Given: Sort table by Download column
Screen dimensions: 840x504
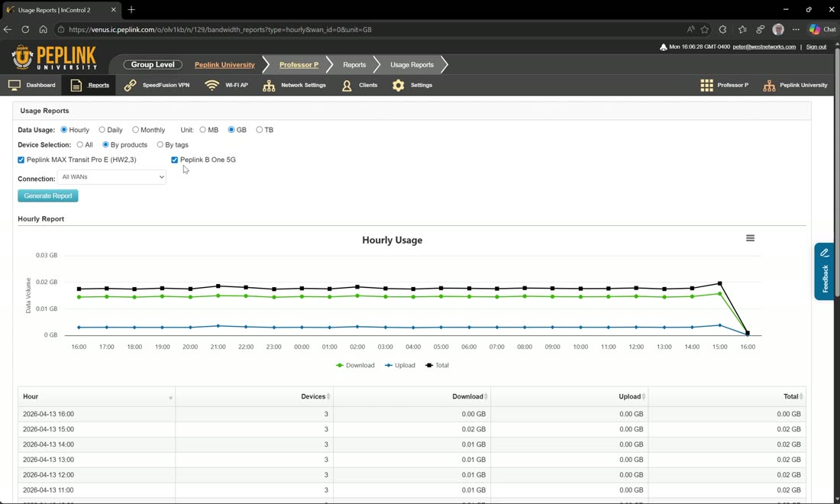Looking at the screenshot, I should tap(412, 397).
